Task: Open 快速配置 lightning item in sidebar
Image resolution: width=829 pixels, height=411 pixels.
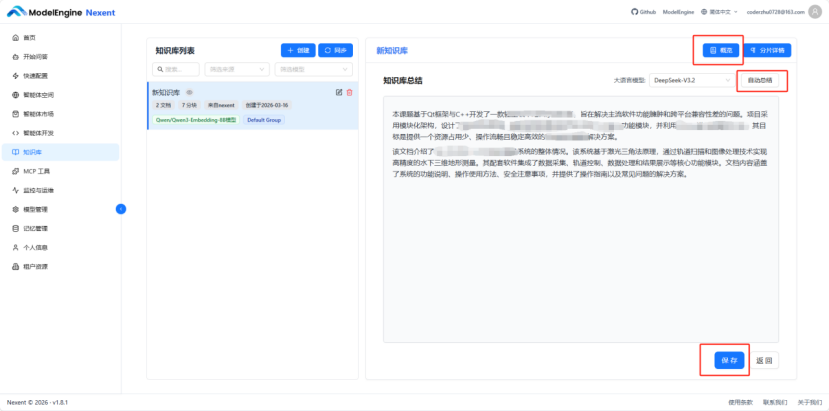Action: (60, 76)
